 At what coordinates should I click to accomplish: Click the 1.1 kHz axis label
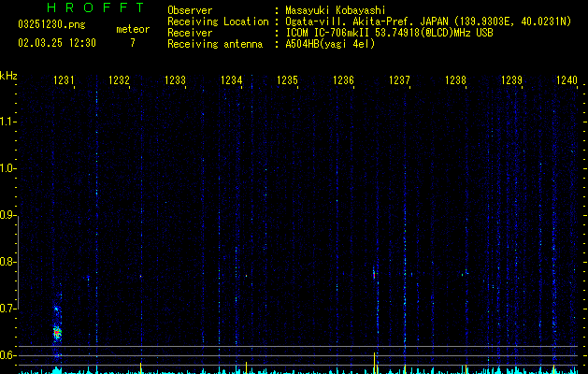[7, 122]
